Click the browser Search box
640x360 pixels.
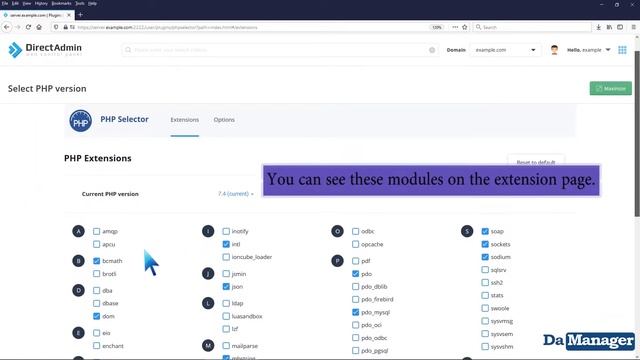coord(532,27)
